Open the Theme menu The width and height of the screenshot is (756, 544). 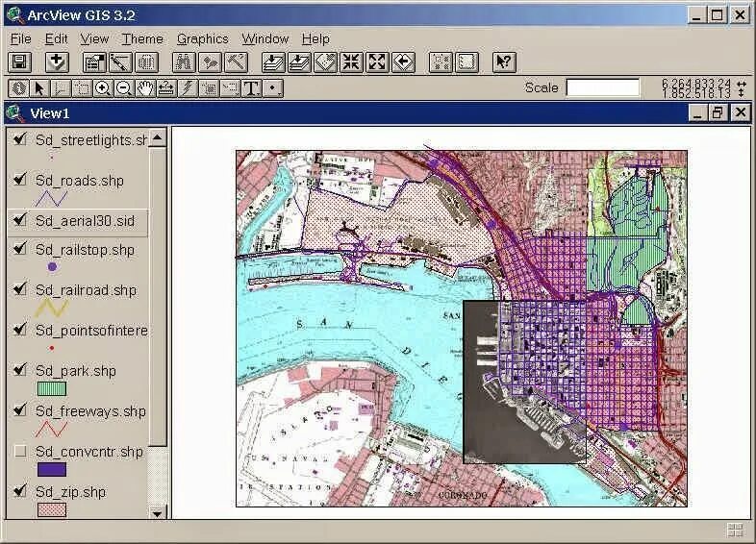pyautogui.click(x=142, y=38)
